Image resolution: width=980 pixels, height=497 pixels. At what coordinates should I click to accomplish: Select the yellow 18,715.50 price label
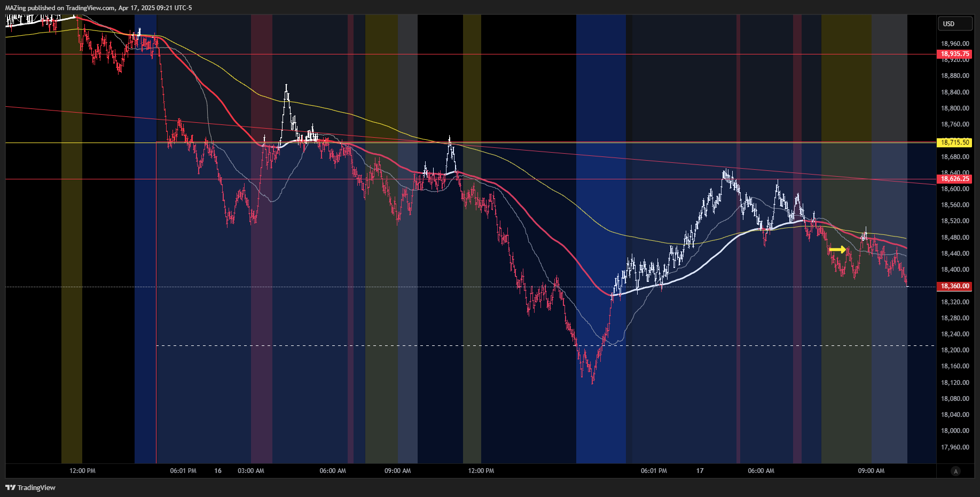(x=955, y=143)
